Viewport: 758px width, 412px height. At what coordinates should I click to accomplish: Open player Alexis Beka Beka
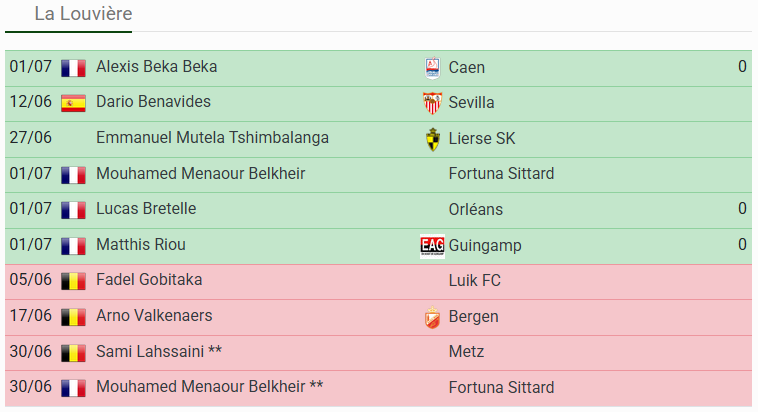[157, 67]
